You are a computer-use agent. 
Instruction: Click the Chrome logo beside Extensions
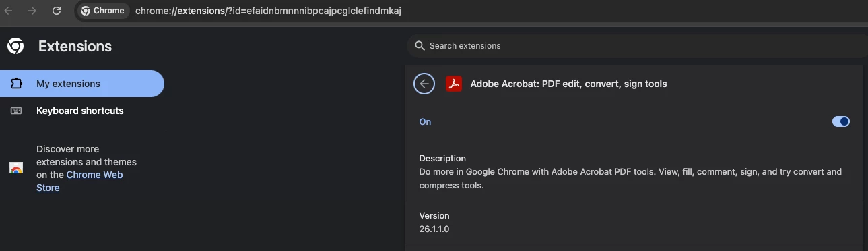(x=15, y=46)
